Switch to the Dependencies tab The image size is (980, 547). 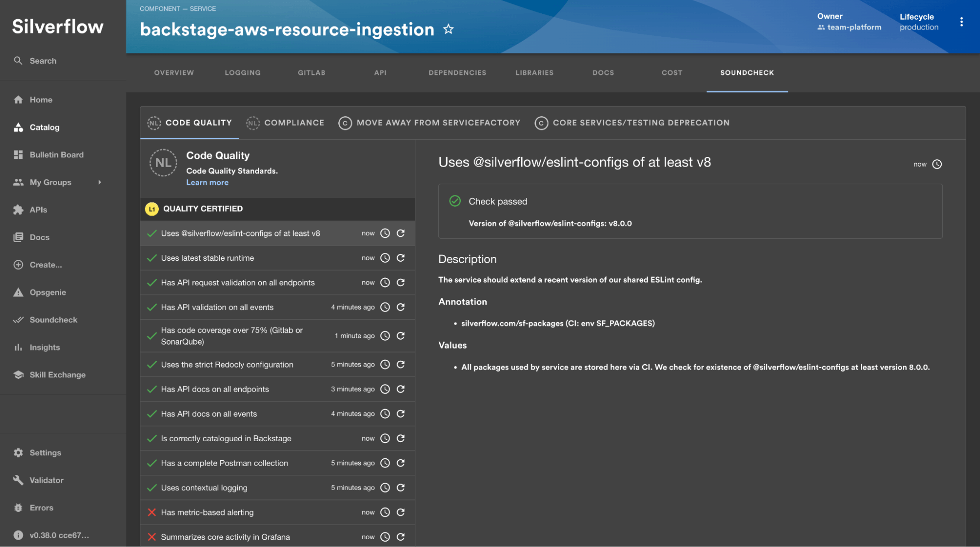(457, 73)
